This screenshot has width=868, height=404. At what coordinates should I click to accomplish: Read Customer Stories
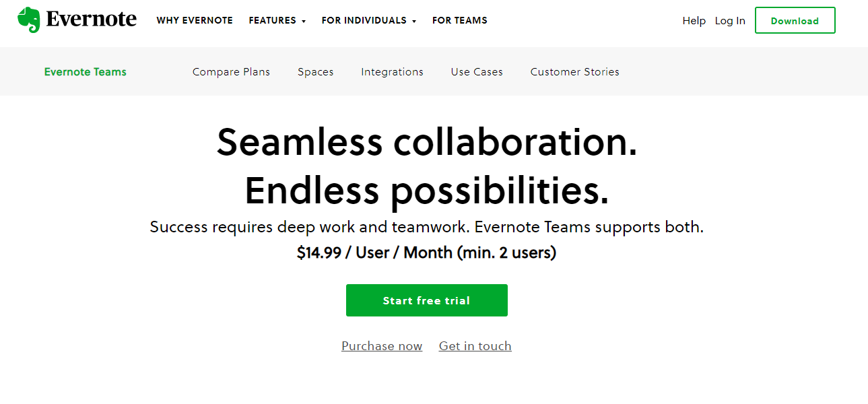point(574,71)
